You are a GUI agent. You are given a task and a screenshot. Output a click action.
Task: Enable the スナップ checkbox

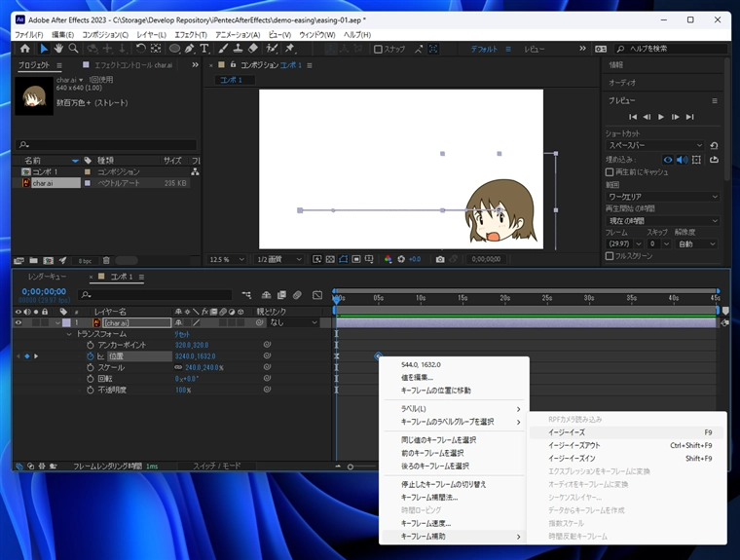tap(378, 49)
